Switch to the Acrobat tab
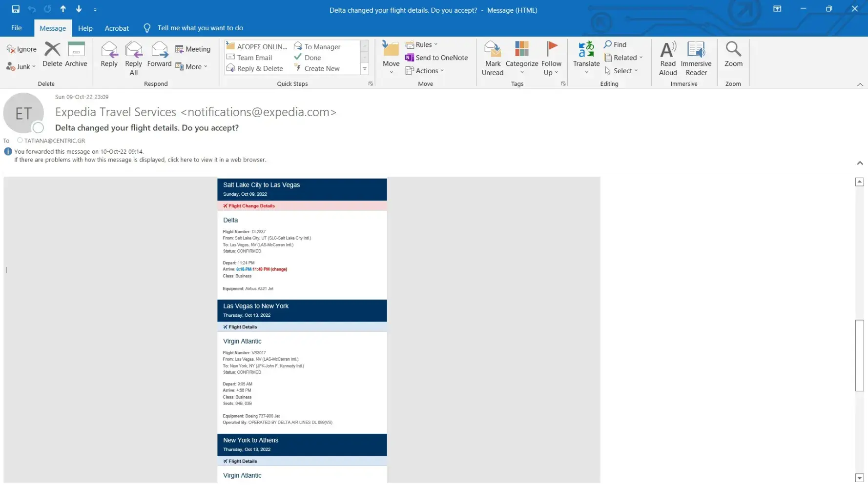This screenshot has height=488, width=868. pyautogui.click(x=117, y=28)
